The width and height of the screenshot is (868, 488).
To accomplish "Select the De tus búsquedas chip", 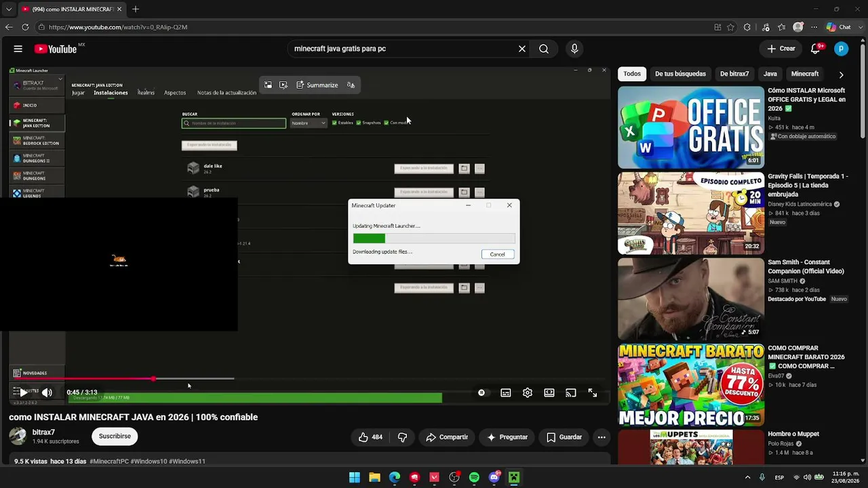I will 680,74.
